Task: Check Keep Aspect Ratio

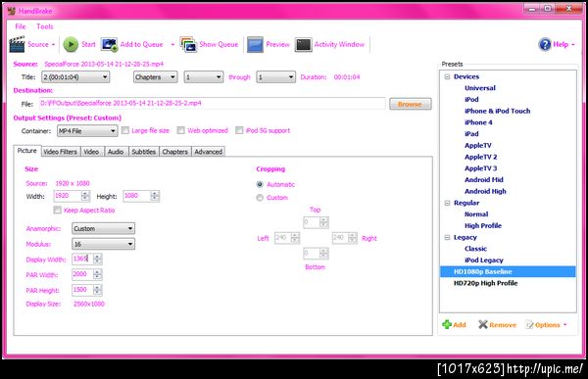Action: pos(58,210)
